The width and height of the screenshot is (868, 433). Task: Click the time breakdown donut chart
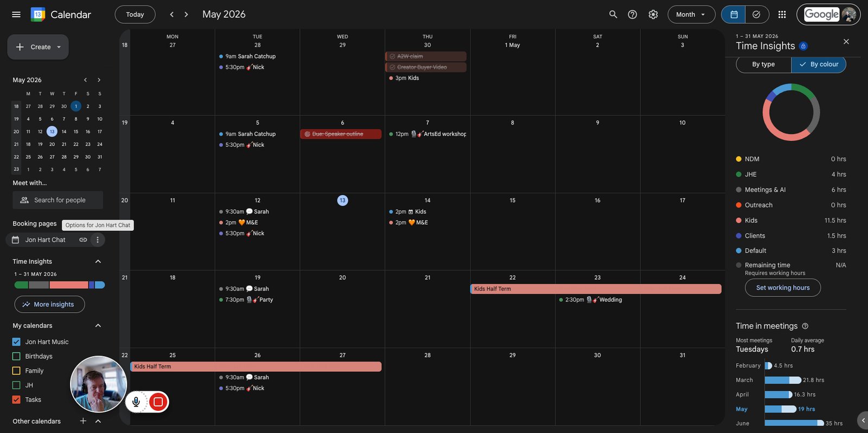pyautogui.click(x=791, y=112)
